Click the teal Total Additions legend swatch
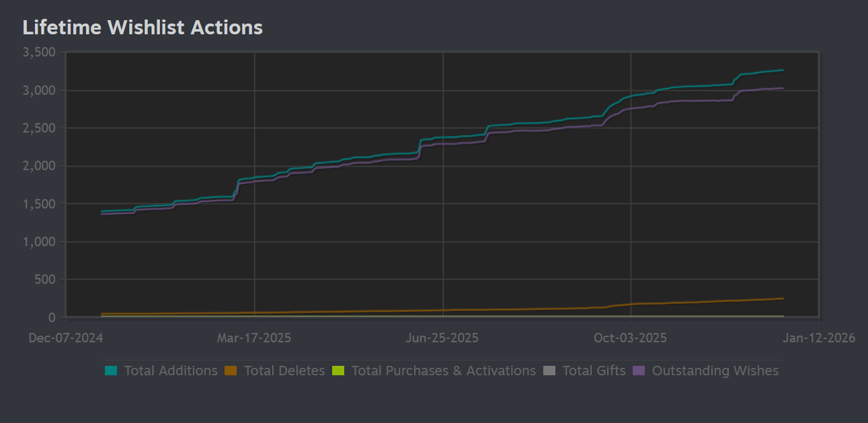868x423 pixels. coord(111,371)
